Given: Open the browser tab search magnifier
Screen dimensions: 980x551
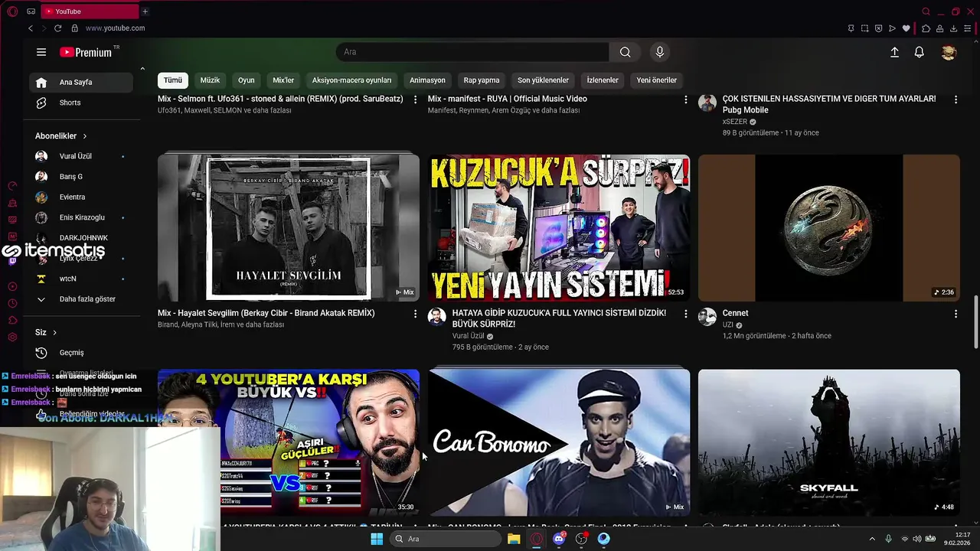Looking at the screenshot, I should [926, 11].
